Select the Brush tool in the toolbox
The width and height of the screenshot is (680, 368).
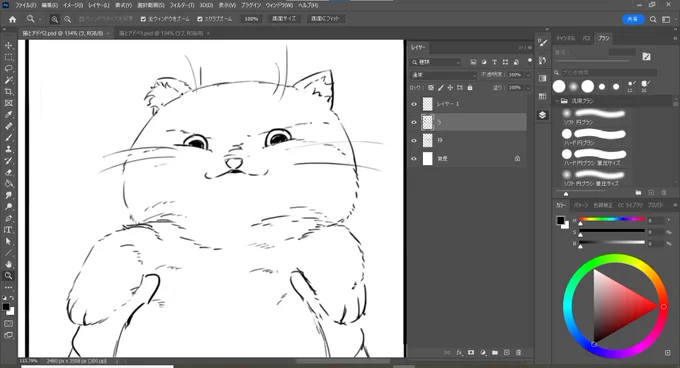click(x=8, y=137)
